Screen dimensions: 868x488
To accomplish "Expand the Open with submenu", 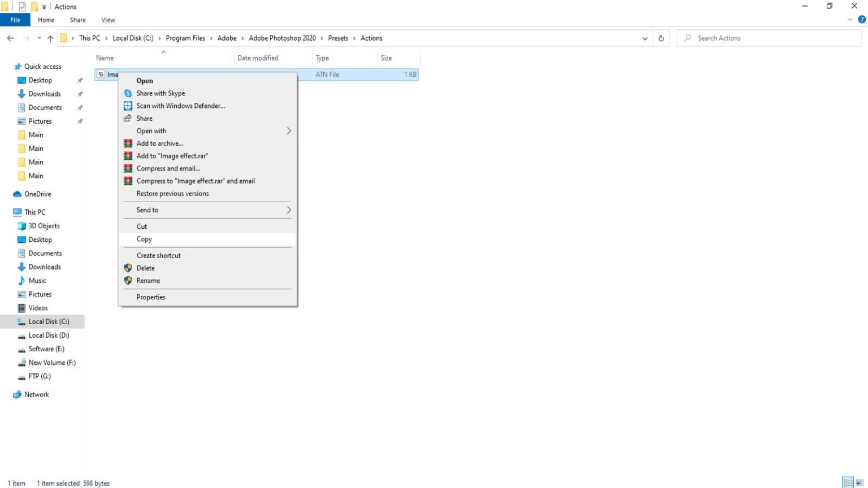I will (288, 130).
